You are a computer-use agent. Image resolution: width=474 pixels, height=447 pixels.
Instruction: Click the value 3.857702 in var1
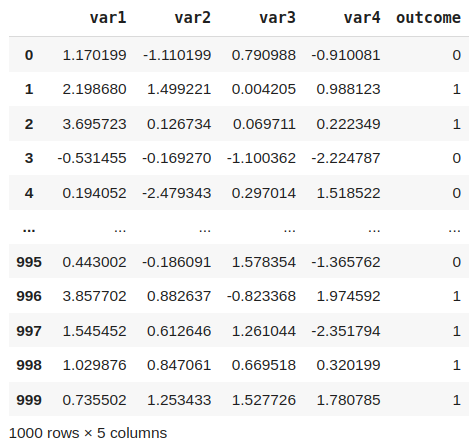95,296
